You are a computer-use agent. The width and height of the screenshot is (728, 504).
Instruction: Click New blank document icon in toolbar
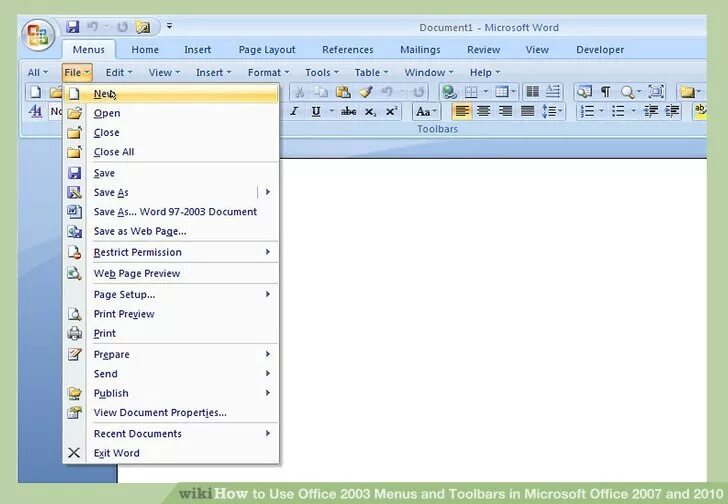[x=35, y=92]
